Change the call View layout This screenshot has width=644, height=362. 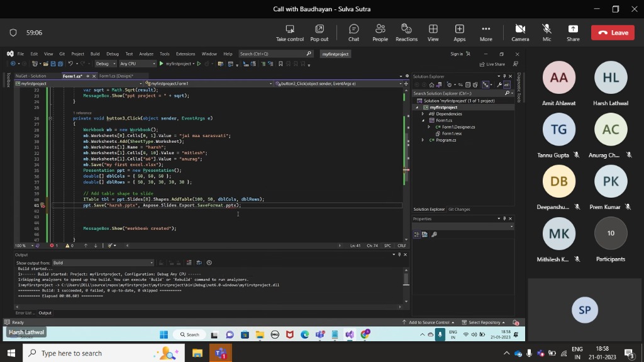pos(433,30)
